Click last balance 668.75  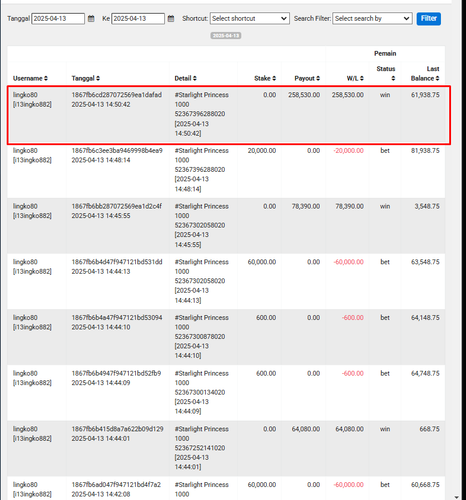pyautogui.click(x=429, y=429)
